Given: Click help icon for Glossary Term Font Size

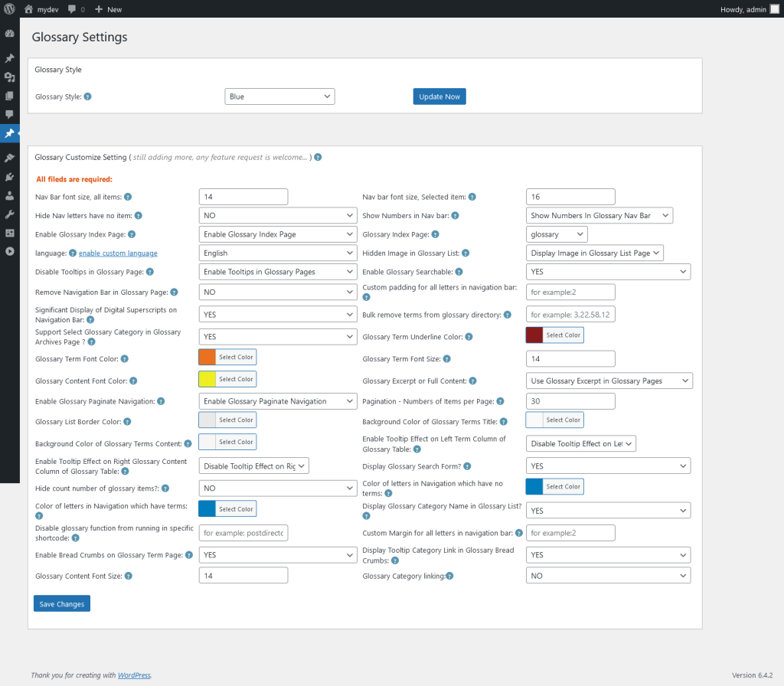Looking at the screenshot, I should coord(447,359).
